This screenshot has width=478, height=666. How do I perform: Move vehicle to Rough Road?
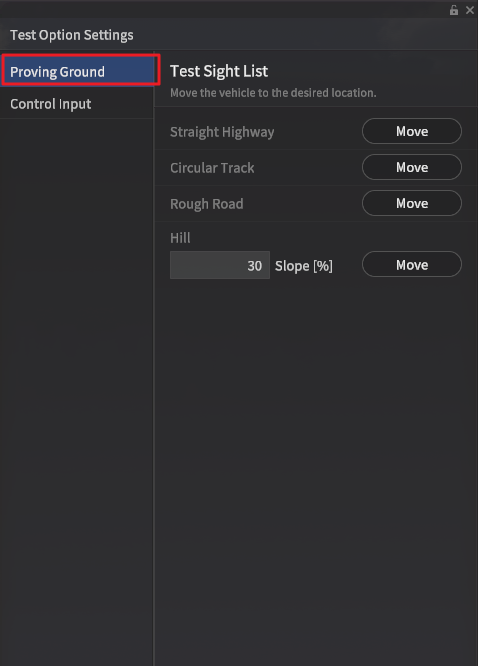click(x=412, y=203)
